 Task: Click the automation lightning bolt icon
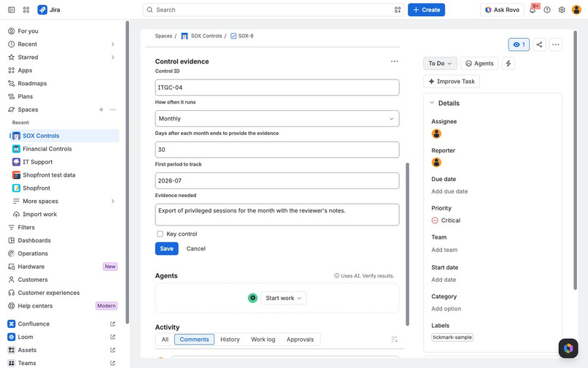pyautogui.click(x=508, y=64)
